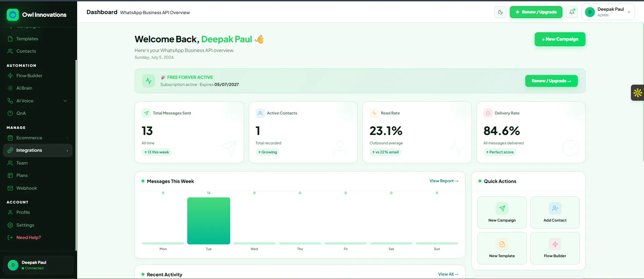Click the Webhook envelope icon in sidebar
The width and height of the screenshot is (644, 279).
(10, 188)
